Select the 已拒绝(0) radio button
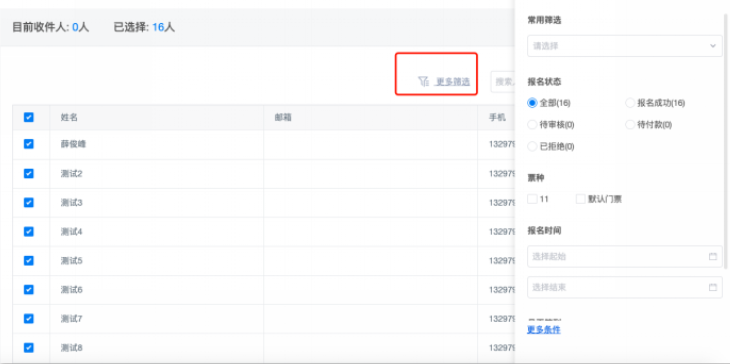 point(532,147)
